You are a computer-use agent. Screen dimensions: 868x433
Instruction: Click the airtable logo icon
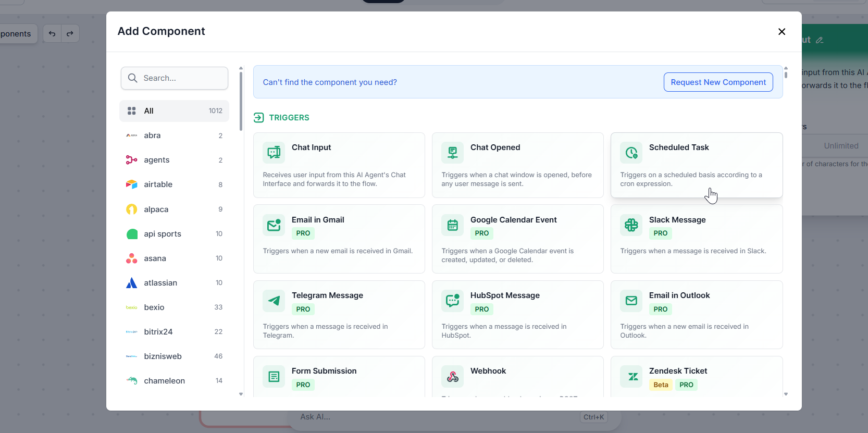[x=132, y=184]
